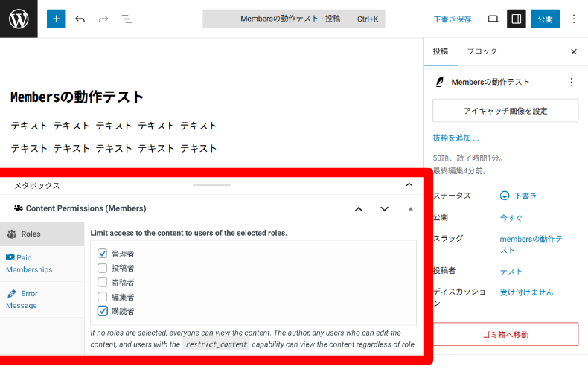Uncheck the 管理者 role checkbox
This screenshot has height=369, width=588.
[103, 253]
